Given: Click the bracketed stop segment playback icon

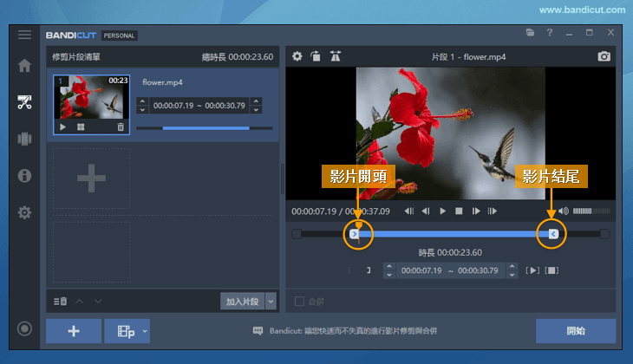Looking at the screenshot, I should pyautogui.click(x=551, y=270).
